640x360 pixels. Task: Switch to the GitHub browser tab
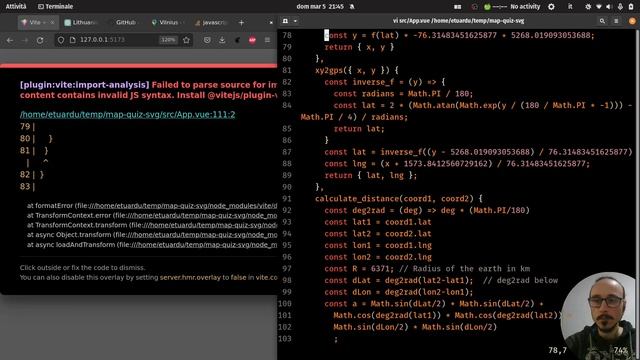pyautogui.click(x=125, y=22)
